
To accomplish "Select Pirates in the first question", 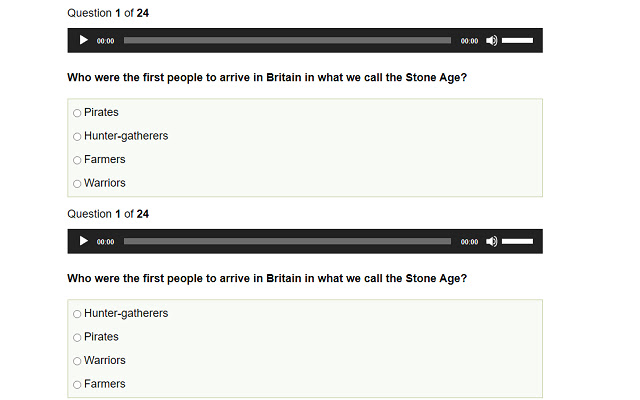I will coord(77,113).
